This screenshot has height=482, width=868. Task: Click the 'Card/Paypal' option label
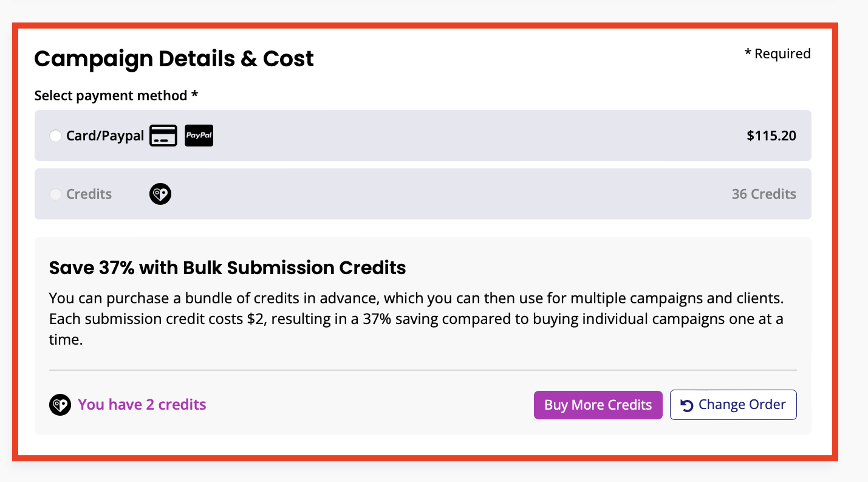[105, 136]
